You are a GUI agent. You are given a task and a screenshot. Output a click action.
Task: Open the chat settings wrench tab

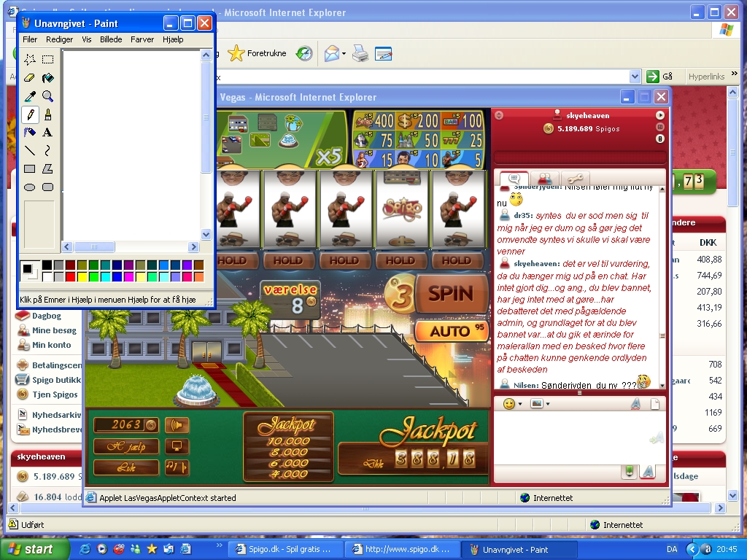point(575,179)
